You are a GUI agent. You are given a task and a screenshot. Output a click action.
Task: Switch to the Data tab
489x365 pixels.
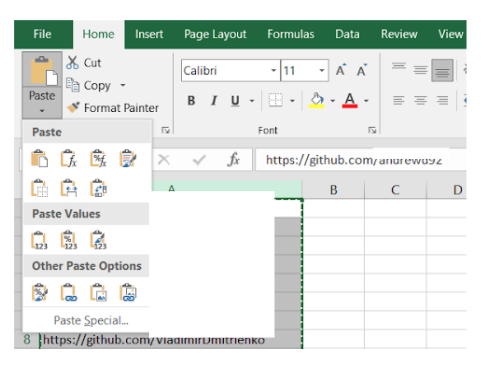(347, 34)
